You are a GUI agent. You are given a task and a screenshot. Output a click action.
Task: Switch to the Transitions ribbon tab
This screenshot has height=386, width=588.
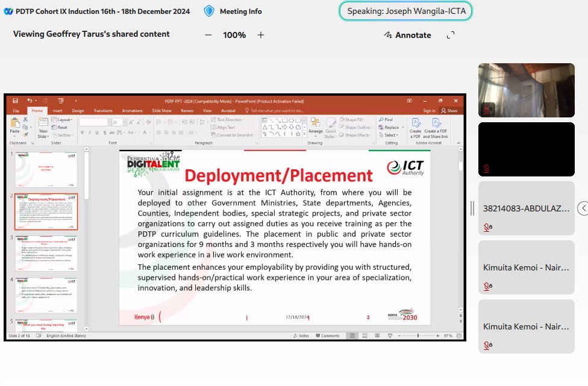tap(103, 111)
